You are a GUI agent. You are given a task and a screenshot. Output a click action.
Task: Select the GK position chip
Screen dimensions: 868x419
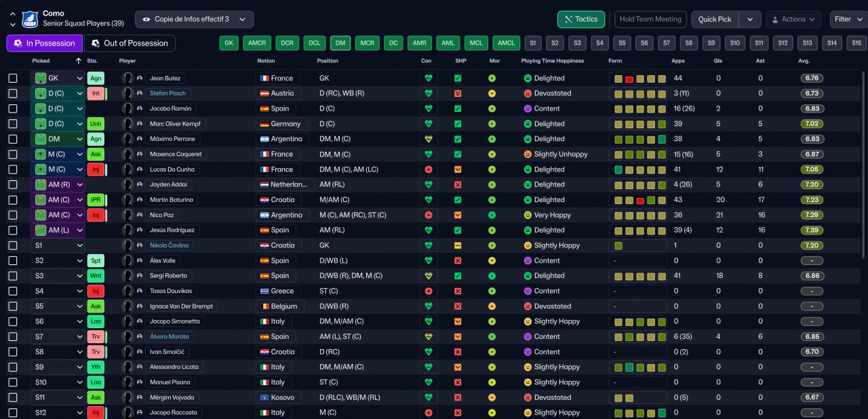point(229,43)
